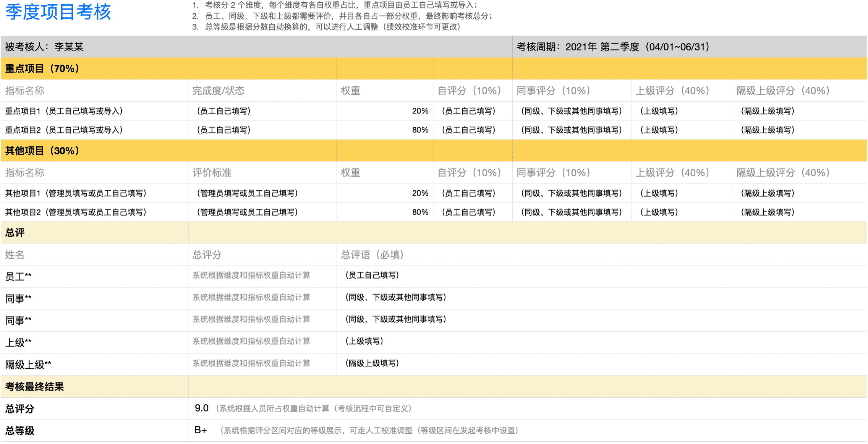Select the 80% weight cell in 其他项目2 row
Screen dimensions: 868x444
pyautogui.click(x=385, y=212)
